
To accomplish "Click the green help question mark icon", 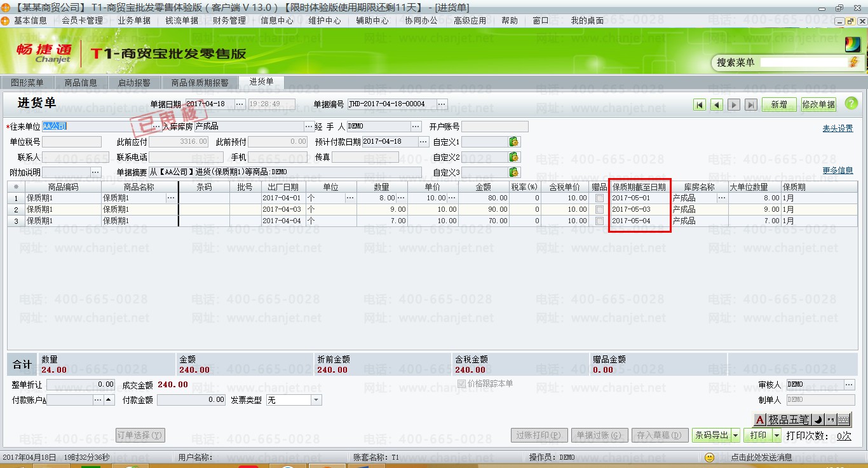I will coord(850,104).
